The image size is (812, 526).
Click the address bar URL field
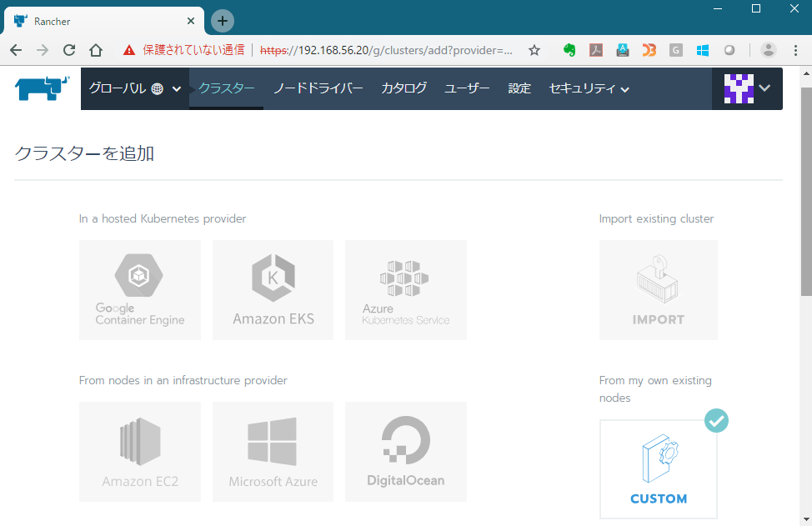pyautogui.click(x=386, y=50)
